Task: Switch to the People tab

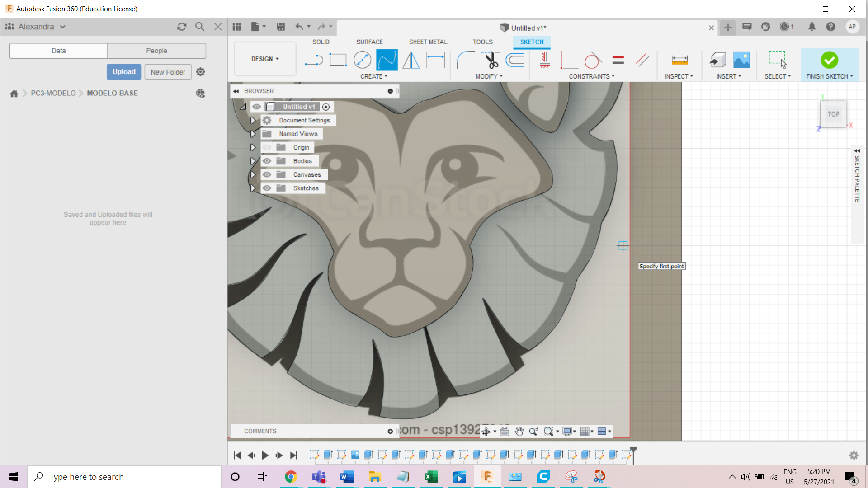Action: tap(156, 51)
